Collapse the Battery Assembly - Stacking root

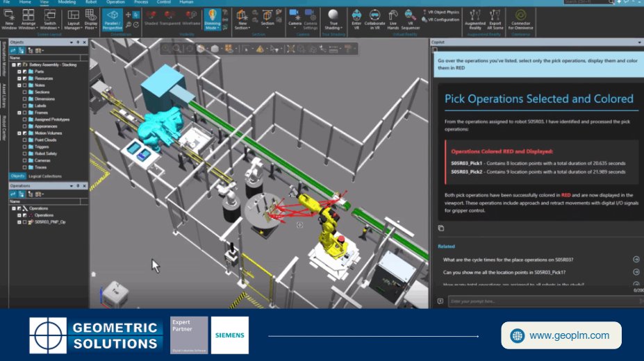14,65
